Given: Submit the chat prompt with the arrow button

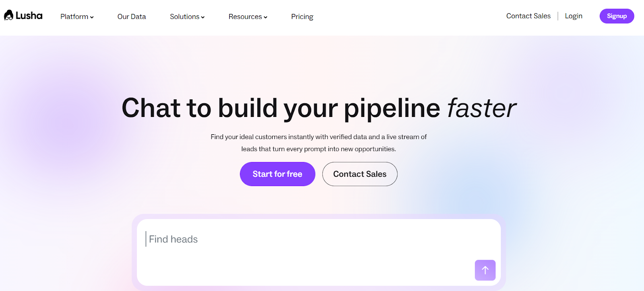Looking at the screenshot, I should 485,270.
